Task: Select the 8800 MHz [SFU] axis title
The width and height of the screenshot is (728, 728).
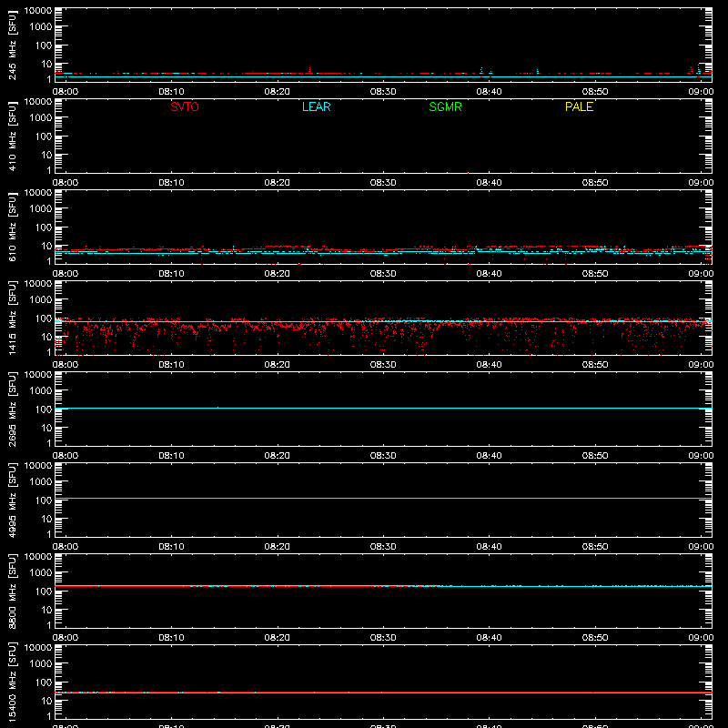Action: pyautogui.click(x=13, y=591)
